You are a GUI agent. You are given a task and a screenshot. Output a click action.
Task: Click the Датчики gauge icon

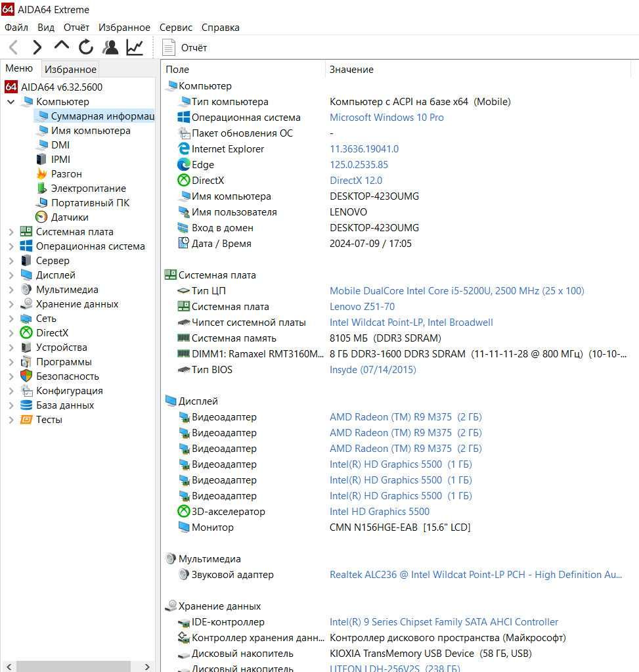coord(41,217)
